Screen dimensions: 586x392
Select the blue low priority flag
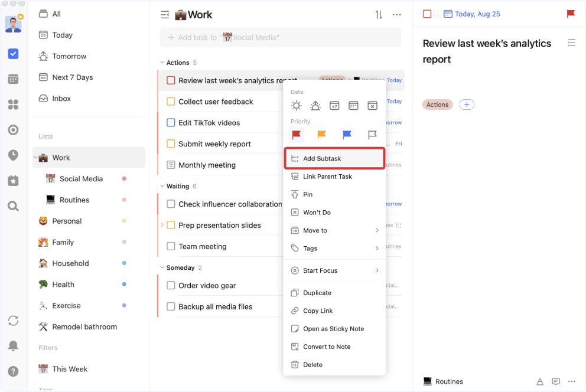pyautogui.click(x=347, y=135)
